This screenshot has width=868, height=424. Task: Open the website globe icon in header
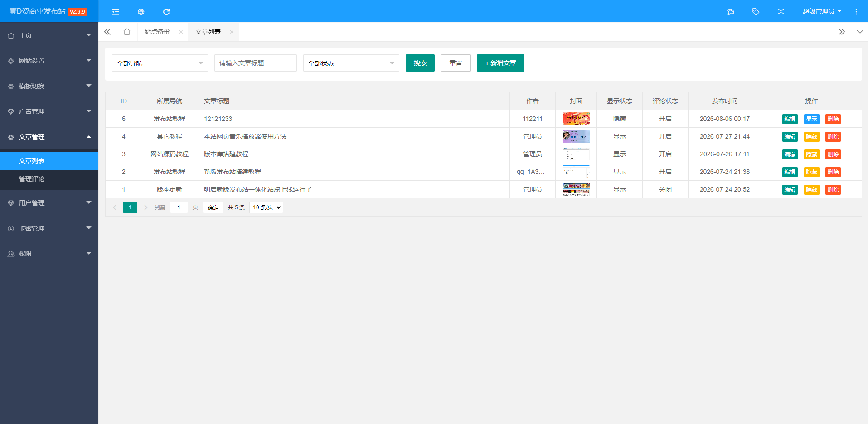[x=141, y=12]
